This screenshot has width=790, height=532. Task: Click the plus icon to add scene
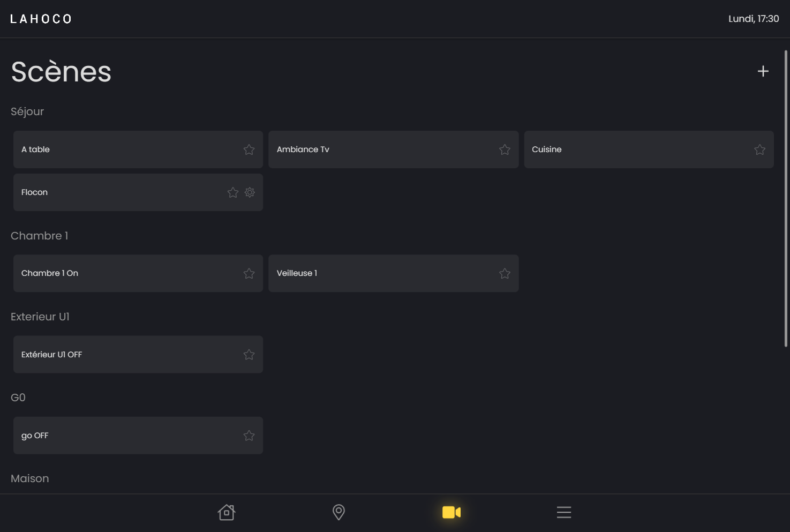(763, 71)
